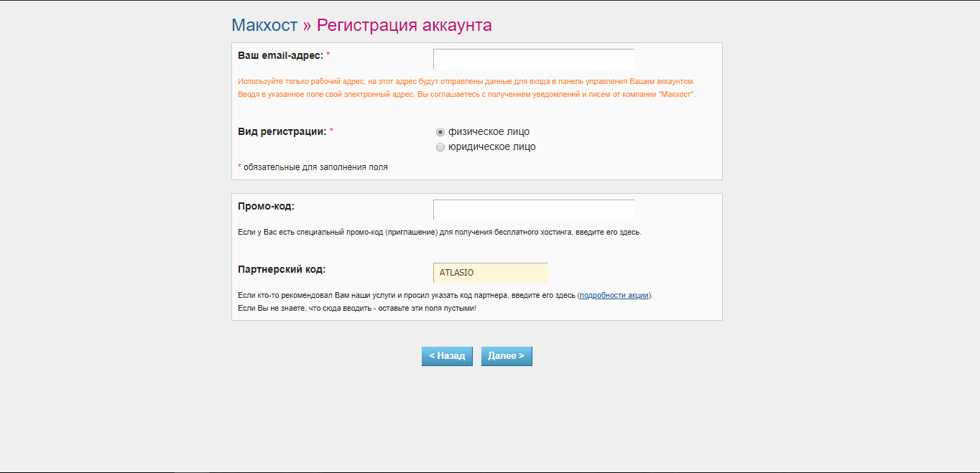Screen dimensions: 980x473
Task: Click the Вид регистрации label
Action: point(282,131)
